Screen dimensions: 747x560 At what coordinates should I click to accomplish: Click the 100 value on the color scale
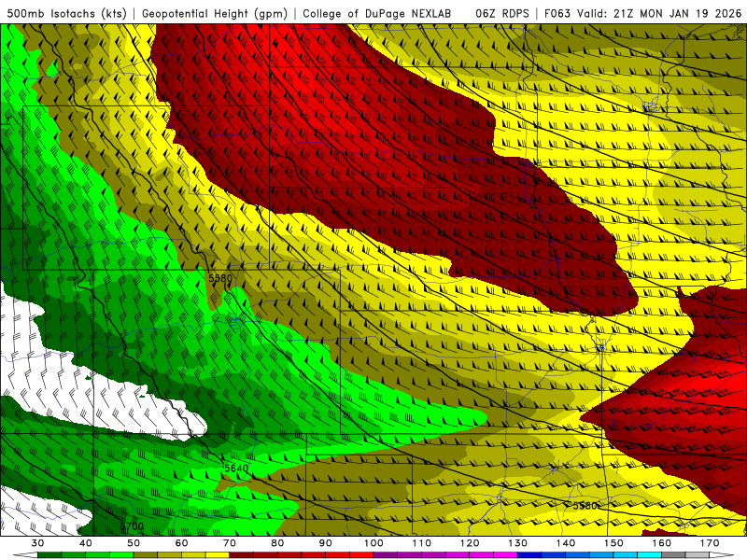(x=373, y=543)
